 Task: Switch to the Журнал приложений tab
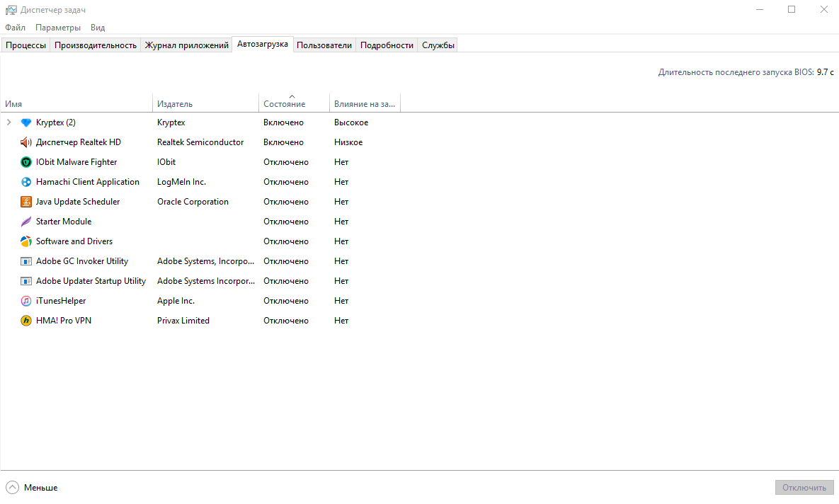click(186, 45)
